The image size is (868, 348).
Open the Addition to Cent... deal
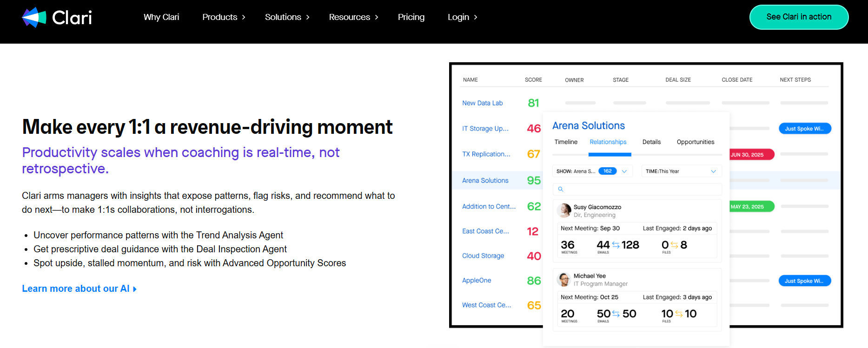[x=489, y=206]
